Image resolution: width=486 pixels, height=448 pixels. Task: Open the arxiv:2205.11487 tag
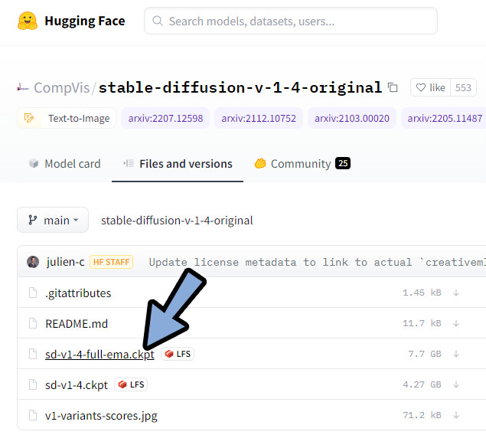click(445, 118)
